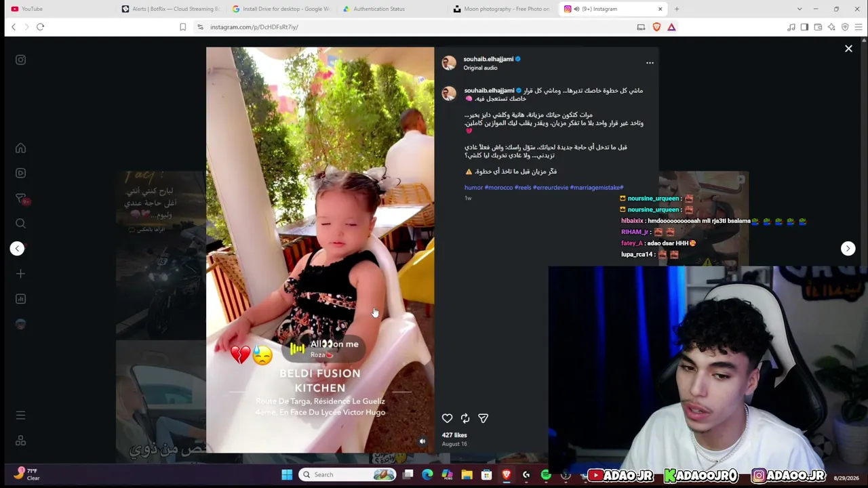
Task: Open Task View from the taskbar
Action: click(408, 474)
